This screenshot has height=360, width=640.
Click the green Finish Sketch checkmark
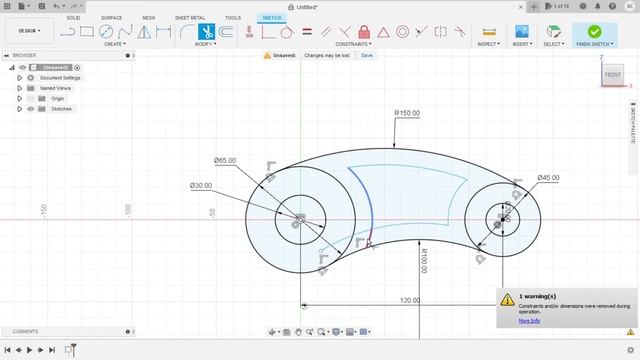point(594,31)
